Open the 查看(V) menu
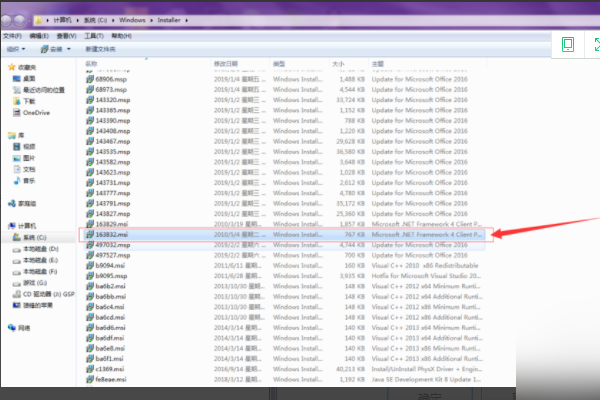 (x=67, y=36)
